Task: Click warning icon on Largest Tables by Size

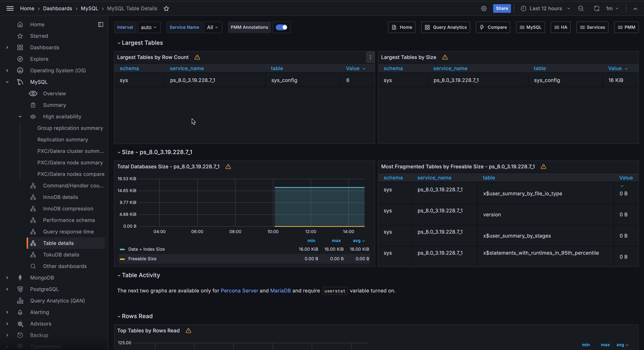Action: (445, 57)
